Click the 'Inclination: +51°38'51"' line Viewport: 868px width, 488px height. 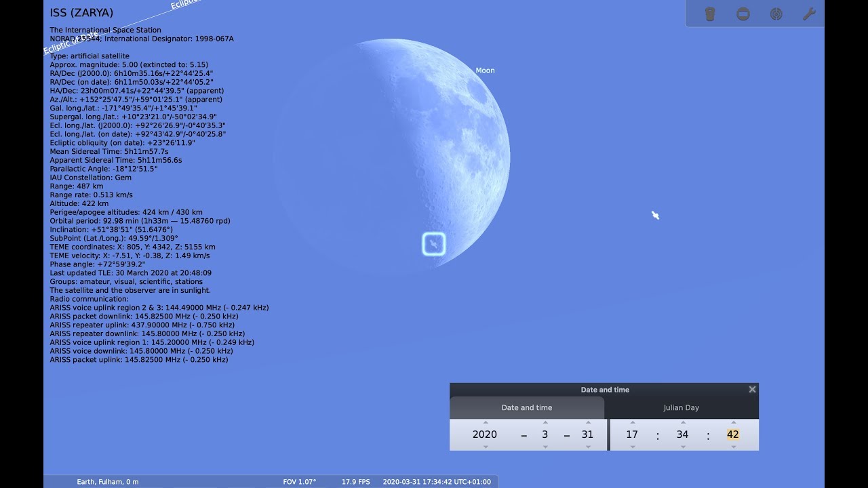pyautogui.click(x=111, y=230)
